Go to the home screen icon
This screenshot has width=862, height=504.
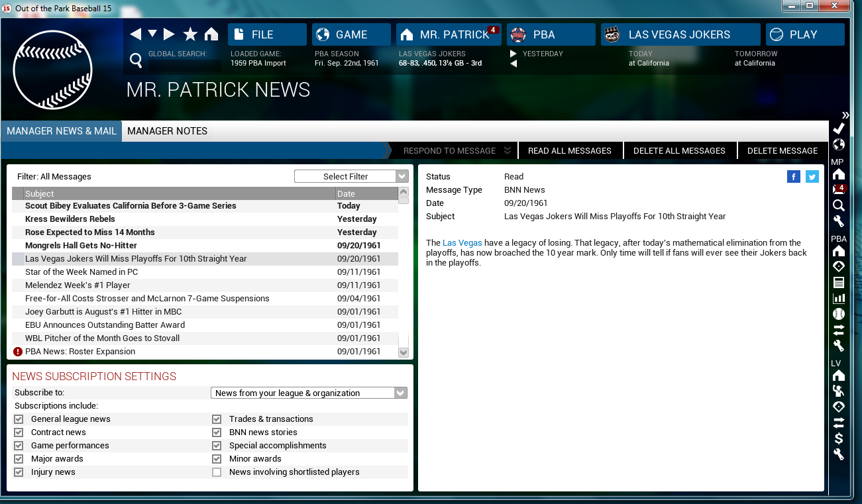211,34
